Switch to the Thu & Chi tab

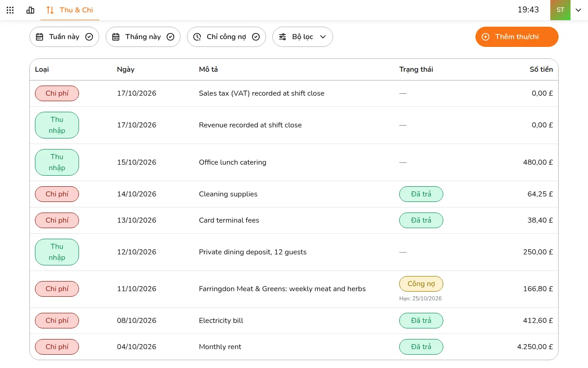click(70, 10)
